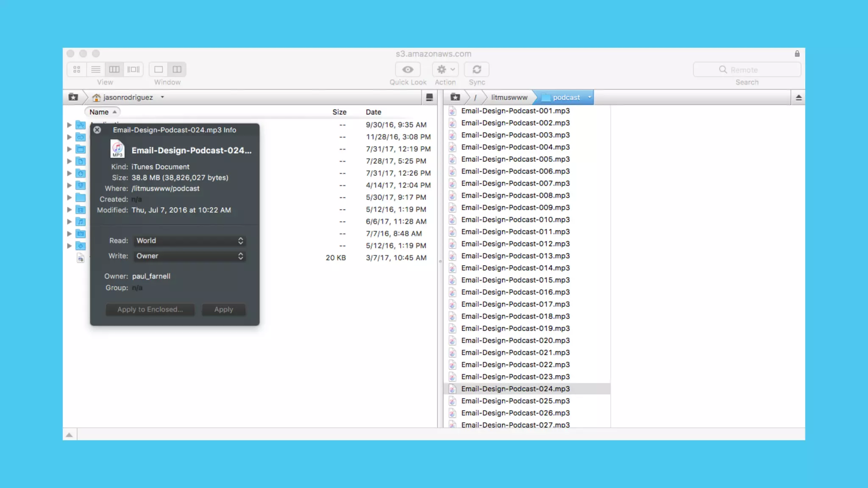Click the Sync refresh icon
This screenshot has height=488, width=868.
point(477,69)
